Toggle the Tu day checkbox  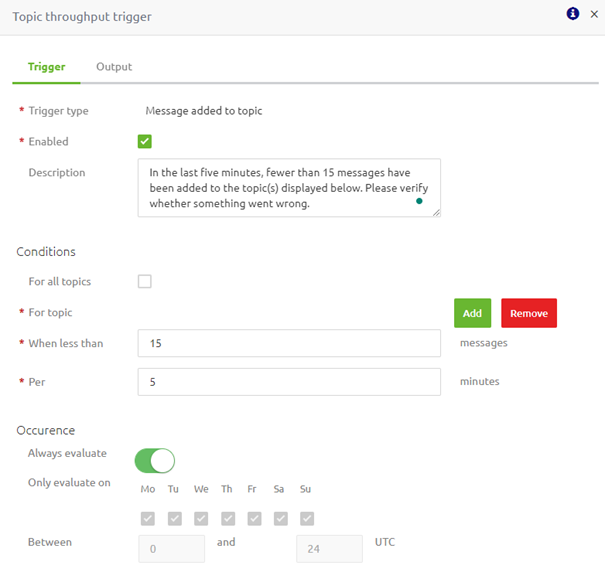[x=175, y=519]
